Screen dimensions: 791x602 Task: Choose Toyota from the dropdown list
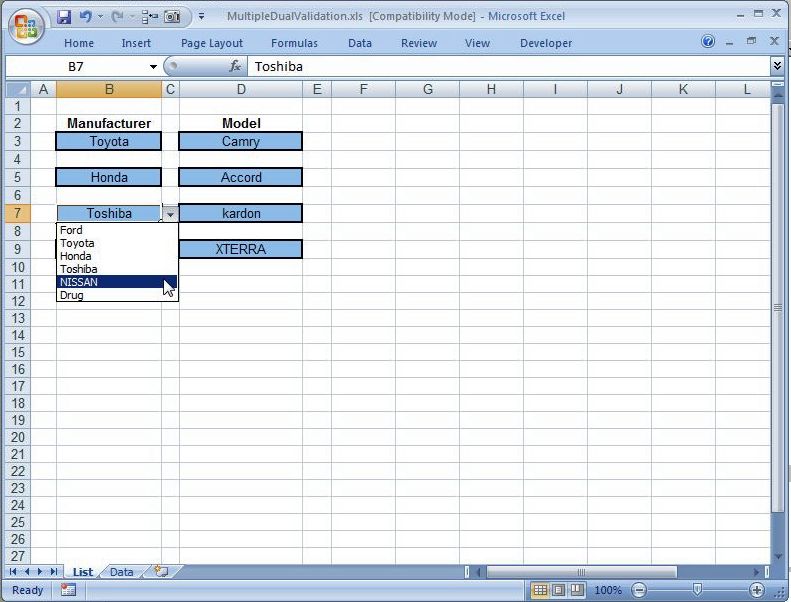click(x=117, y=243)
